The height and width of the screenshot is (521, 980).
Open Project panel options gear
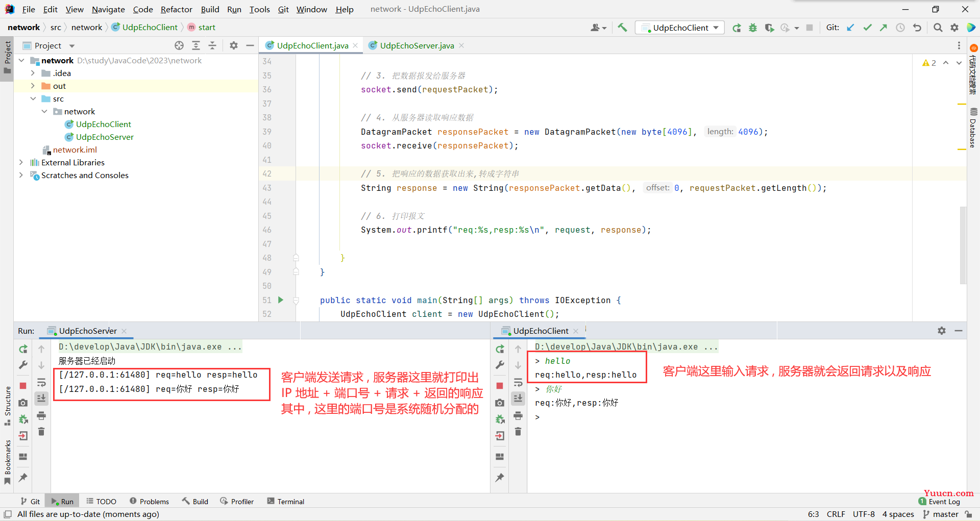point(234,45)
